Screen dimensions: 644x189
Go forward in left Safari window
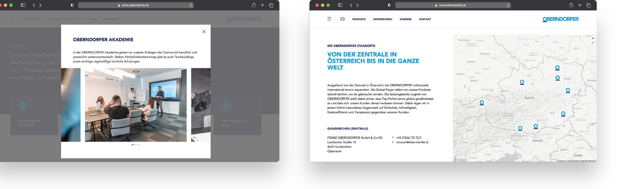pos(40,5)
